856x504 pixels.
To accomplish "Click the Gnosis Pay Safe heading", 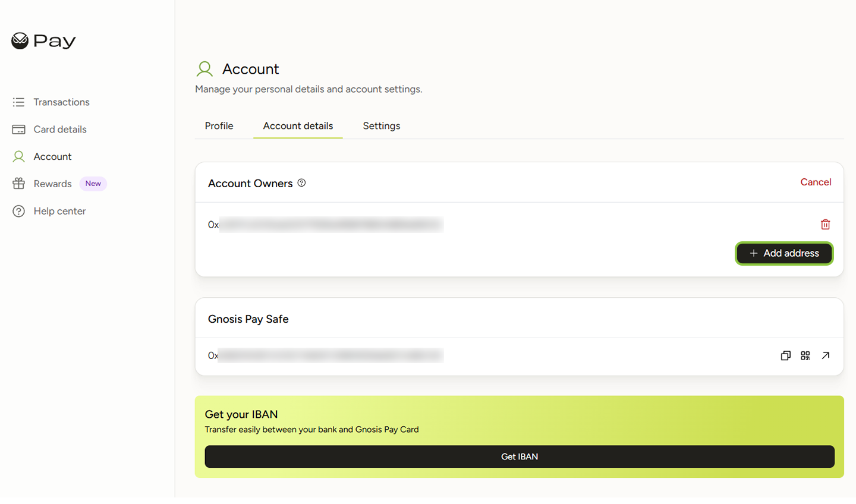I will point(248,319).
